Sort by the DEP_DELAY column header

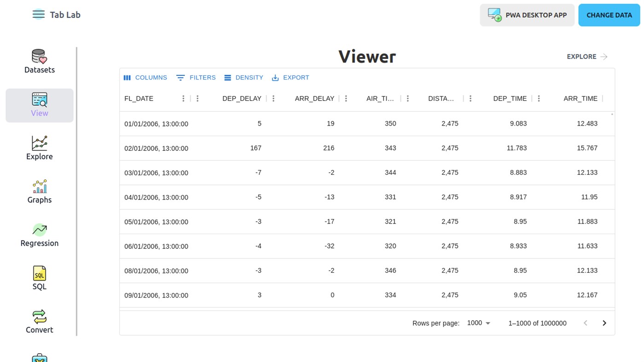pos(242,98)
